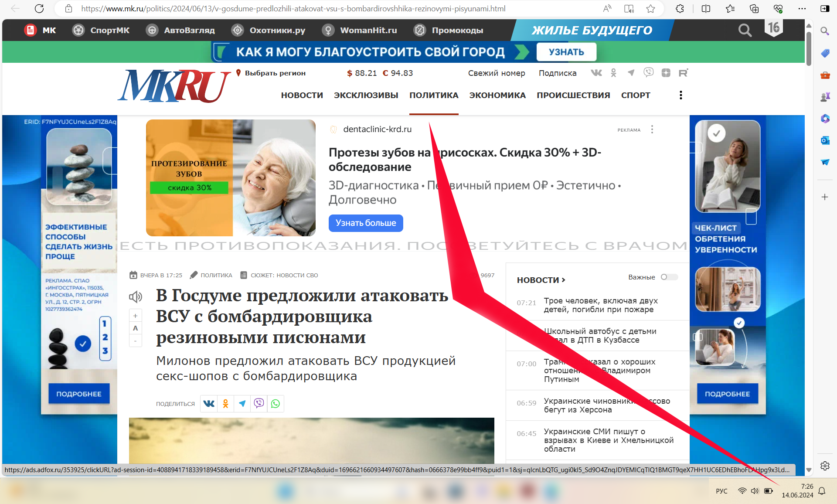Open the Подписка link

click(x=558, y=73)
